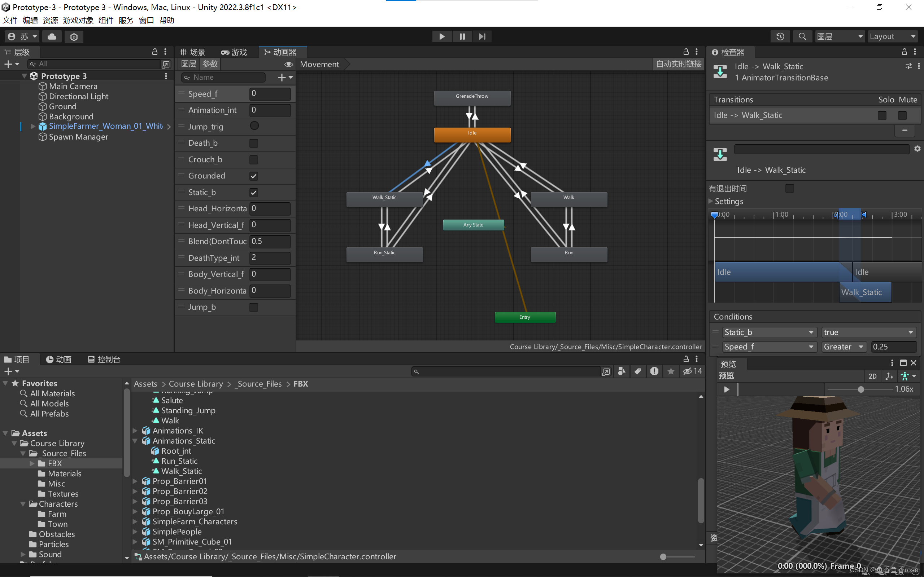Open the 组件 component menu
Screen dimensions: 924x577
tap(106, 20)
